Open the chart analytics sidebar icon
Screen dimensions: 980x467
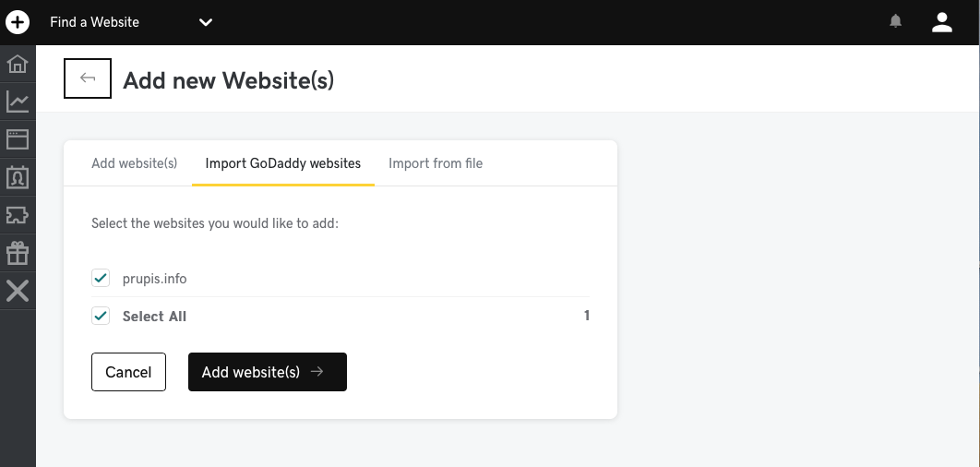point(18,102)
